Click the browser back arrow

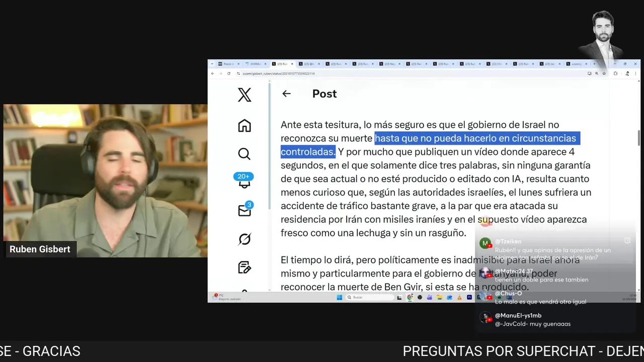(x=212, y=73)
